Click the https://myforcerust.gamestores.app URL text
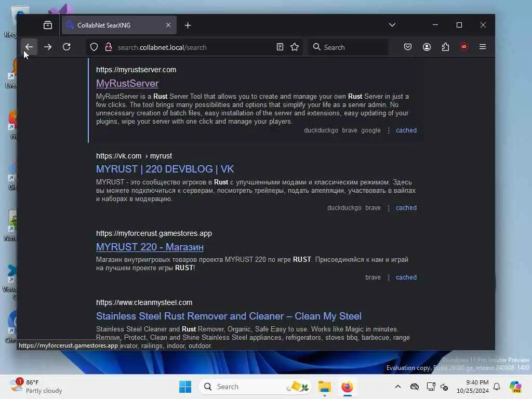This screenshot has width=532, height=399. pyautogui.click(x=154, y=233)
